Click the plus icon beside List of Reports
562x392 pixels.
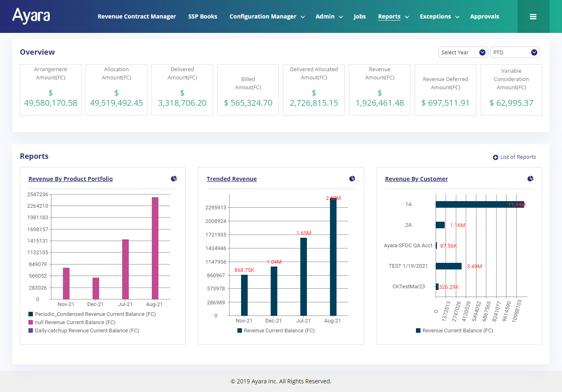495,157
